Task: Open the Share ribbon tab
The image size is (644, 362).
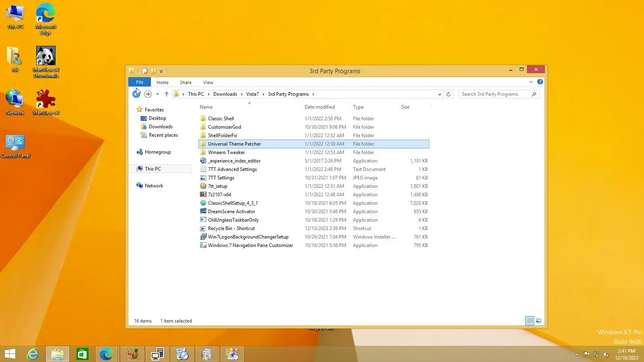Action: (186, 82)
